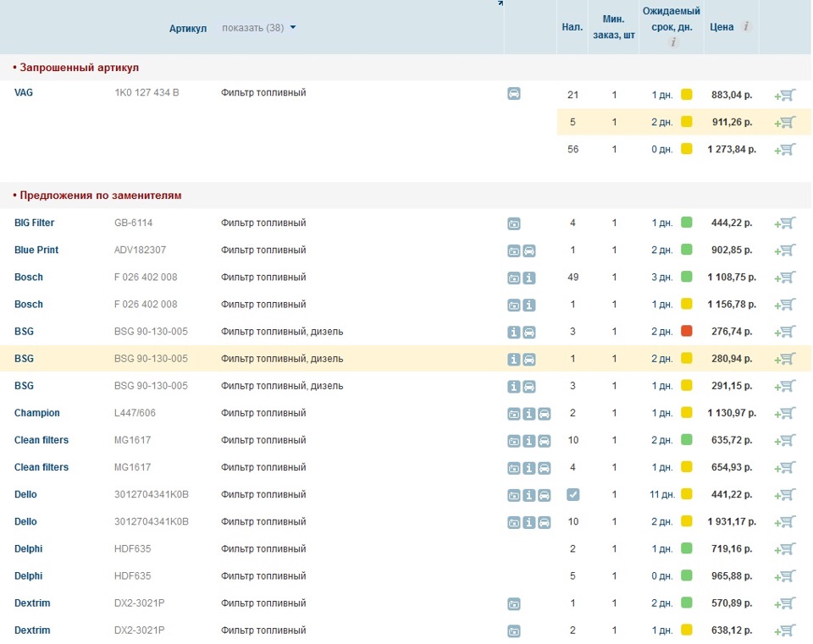Add VAG 883,04 р. offer to cart
This screenshot has width=813, height=644.
[785, 96]
